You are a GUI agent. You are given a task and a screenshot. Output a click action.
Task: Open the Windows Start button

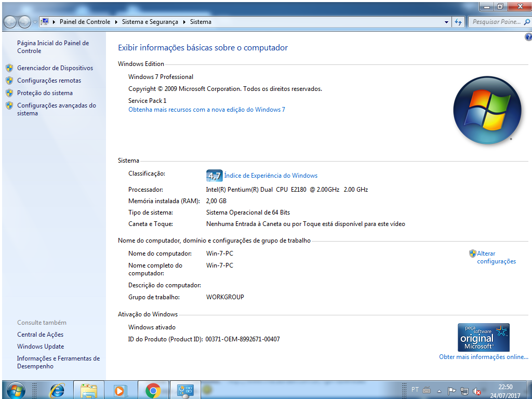click(16, 390)
